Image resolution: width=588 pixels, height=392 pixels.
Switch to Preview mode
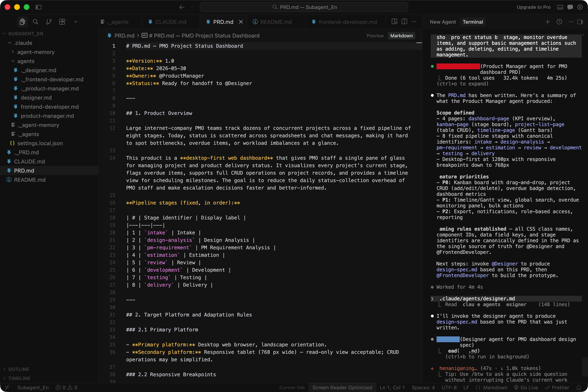(x=375, y=36)
